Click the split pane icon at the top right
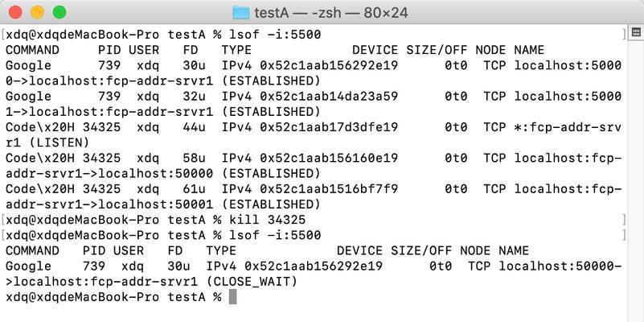This screenshot has width=644, height=322. tap(636, 32)
